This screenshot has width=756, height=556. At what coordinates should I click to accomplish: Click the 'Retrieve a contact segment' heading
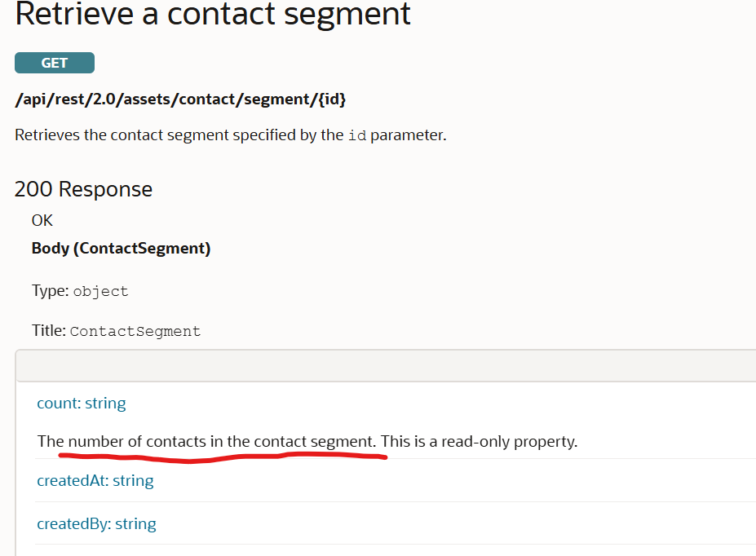tap(212, 14)
